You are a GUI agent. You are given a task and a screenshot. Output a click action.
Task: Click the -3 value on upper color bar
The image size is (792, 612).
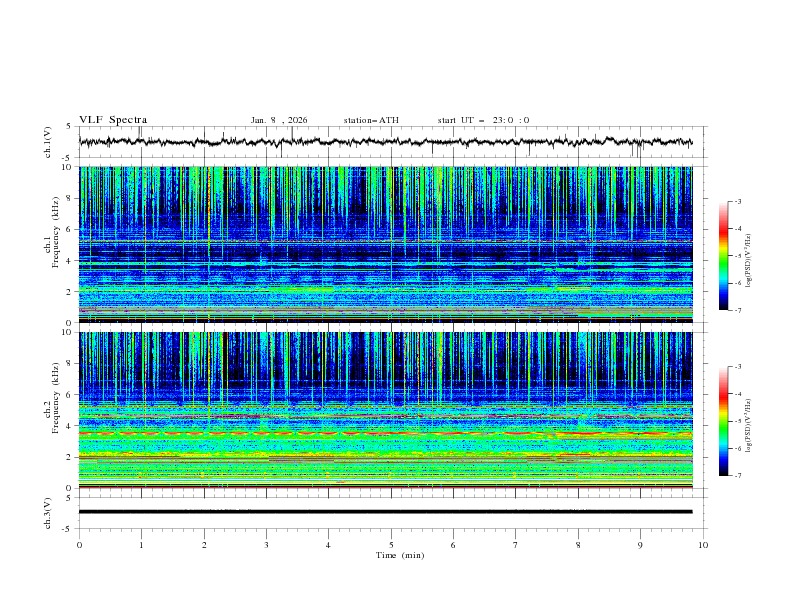pos(737,202)
